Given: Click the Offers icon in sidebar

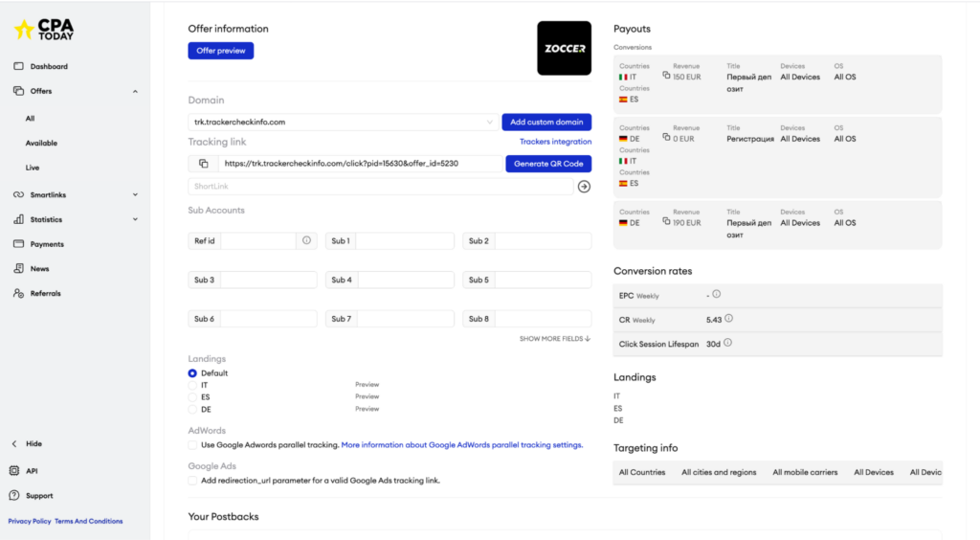Looking at the screenshot, I should (19, 91).
